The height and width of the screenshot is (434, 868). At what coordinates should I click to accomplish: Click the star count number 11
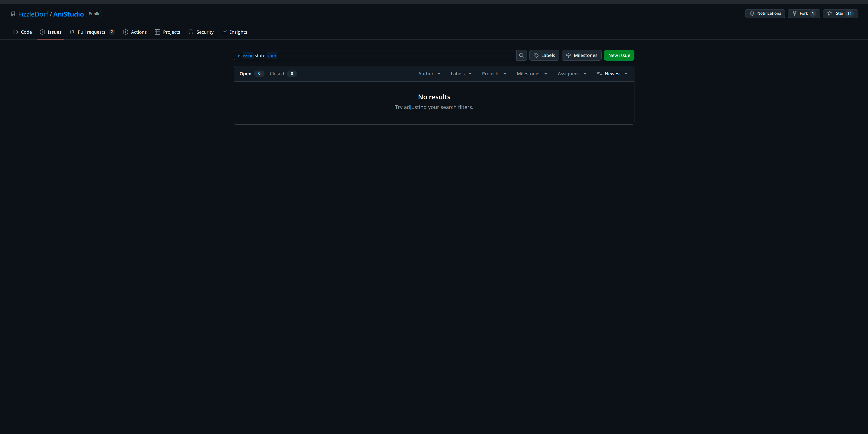(849, 14)
